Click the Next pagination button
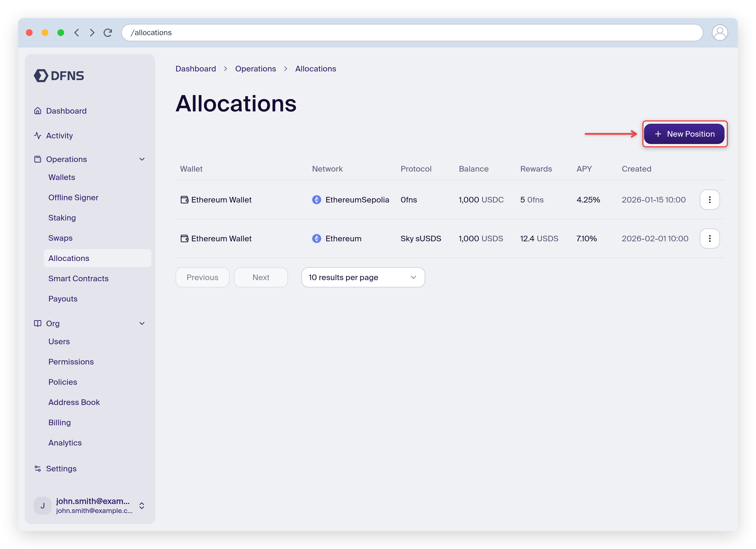Image resolution: width=756 pixels, height=549 pixels. (x=261, y=277)
